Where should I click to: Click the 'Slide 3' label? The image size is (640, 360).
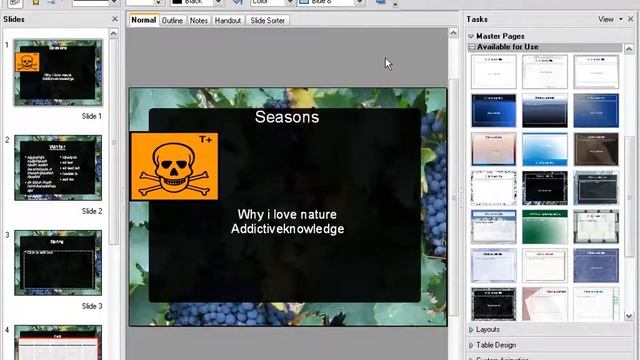pyautogui.click(x=92, y=306)
